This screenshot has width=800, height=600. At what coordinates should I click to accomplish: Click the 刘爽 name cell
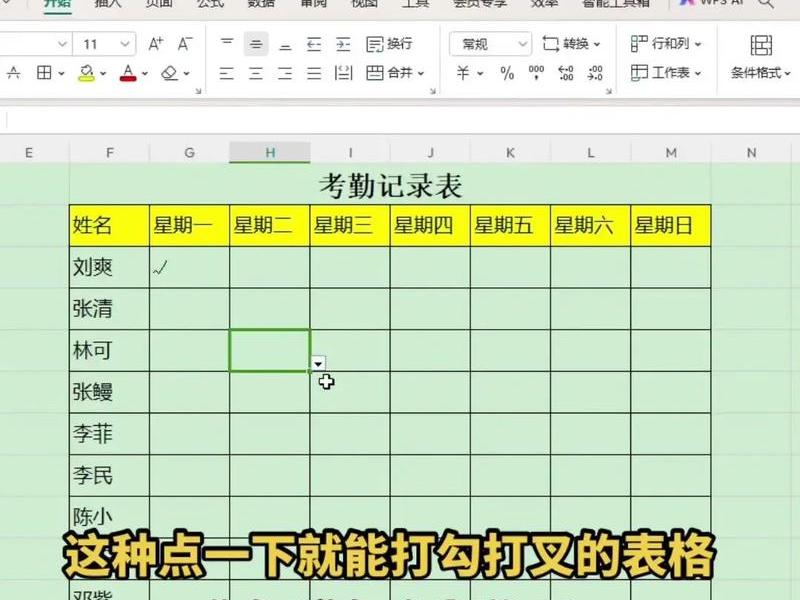point(109,267)
